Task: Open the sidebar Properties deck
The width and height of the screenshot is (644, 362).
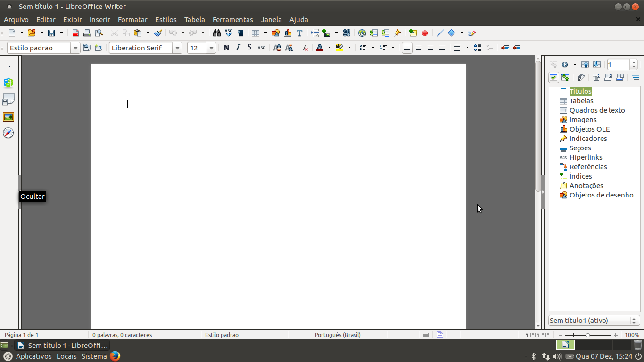Action: 8,83
